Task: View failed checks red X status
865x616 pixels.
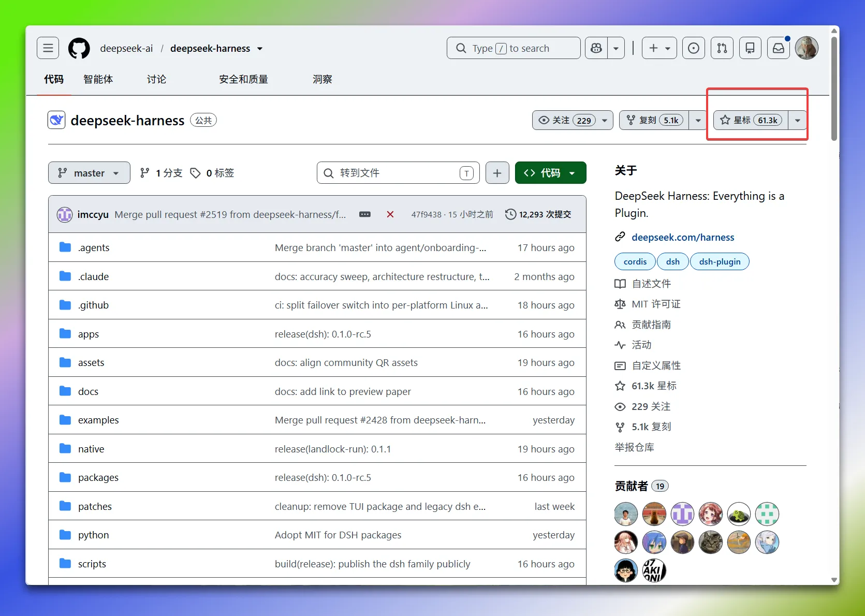Action: point(390,214)
